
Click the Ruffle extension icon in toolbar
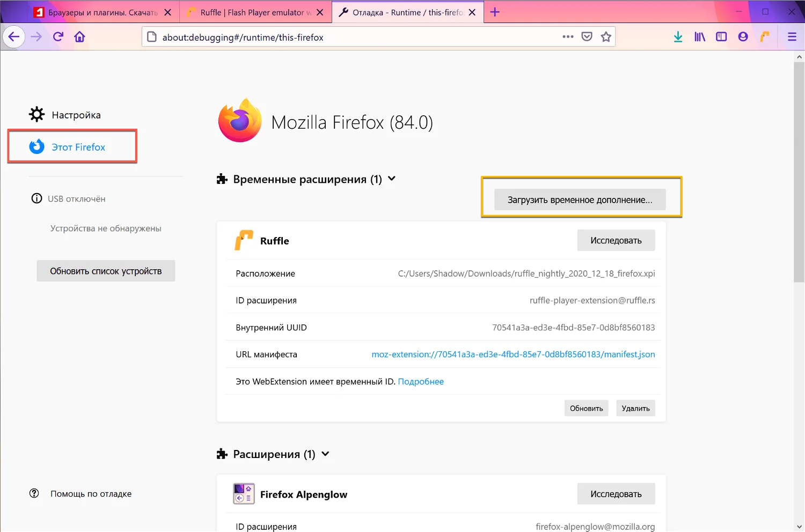[x=765, y=37]
